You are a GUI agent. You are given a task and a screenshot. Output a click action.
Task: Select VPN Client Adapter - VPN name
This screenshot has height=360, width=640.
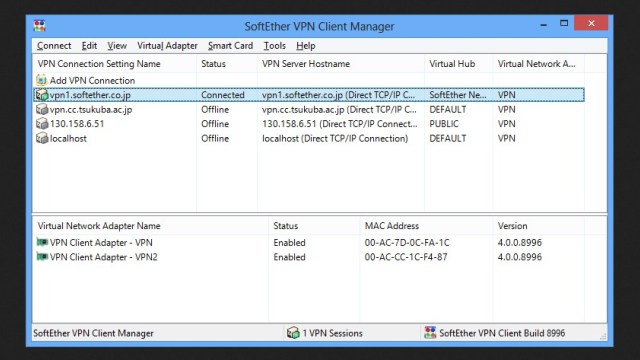101,242
